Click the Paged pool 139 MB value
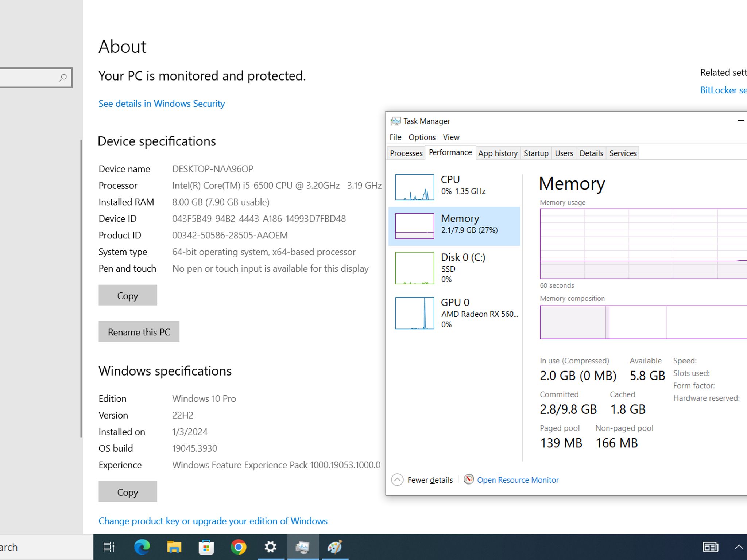Image resolution: width=747 pixels, height=560 pixels. (x=561, y=443)
